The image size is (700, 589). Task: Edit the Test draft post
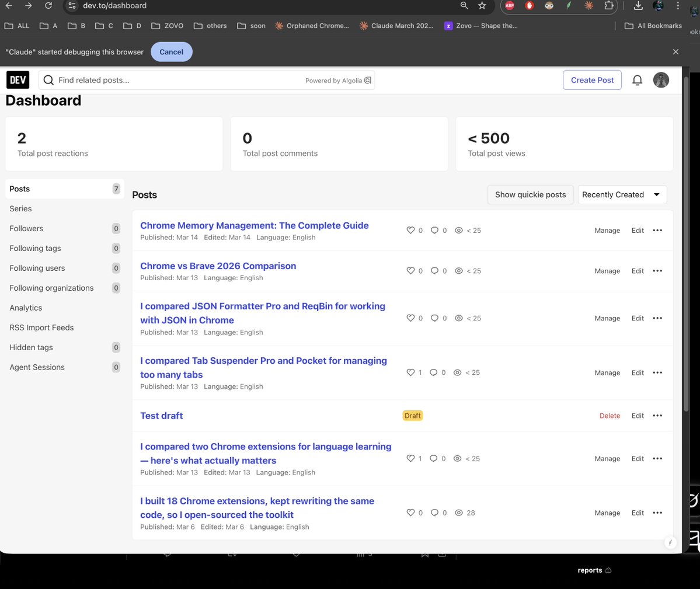coord(638,416)
